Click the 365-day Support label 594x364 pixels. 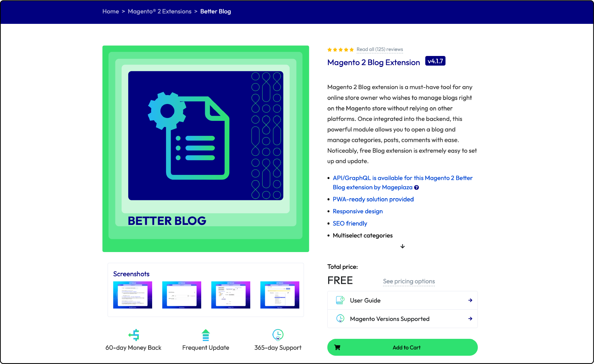[x=278, y=348]
